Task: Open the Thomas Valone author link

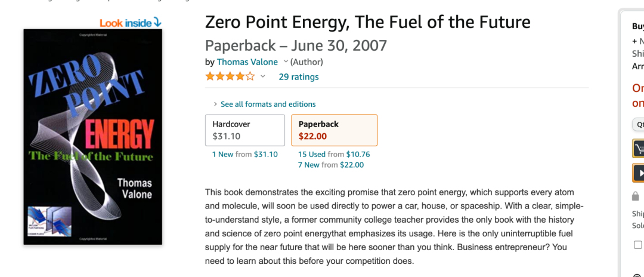Action: point(247,62)
